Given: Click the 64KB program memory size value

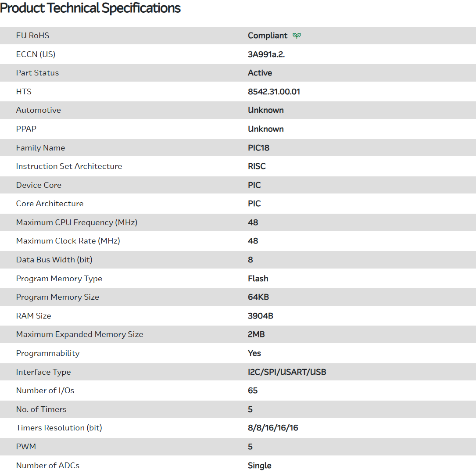Looking at the screenshot, I should [x=258, y=297].
